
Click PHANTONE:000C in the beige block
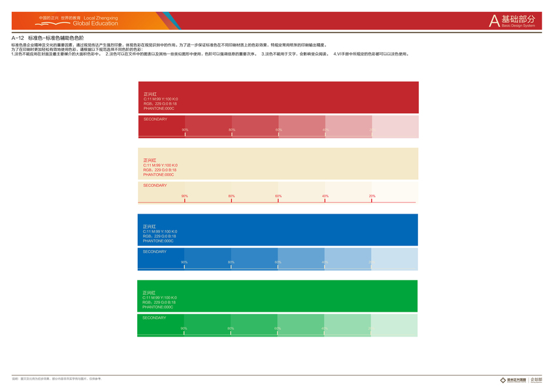(159, 174)
